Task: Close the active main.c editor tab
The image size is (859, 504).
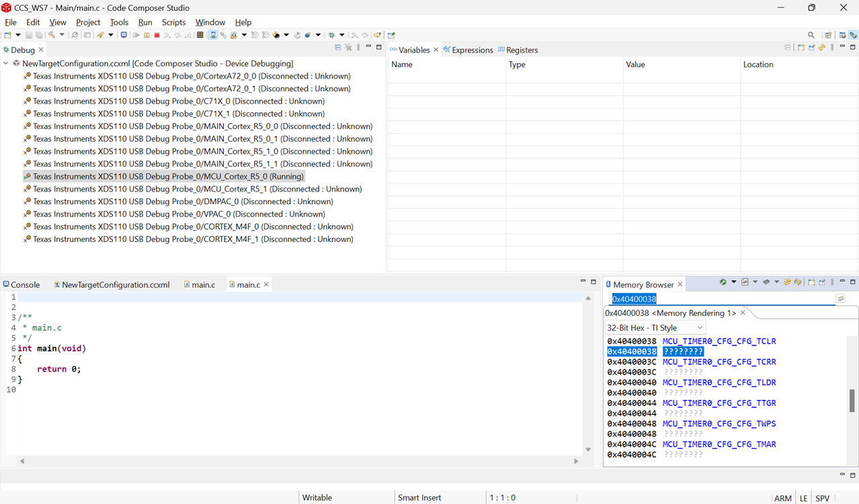Action: (x=266, y=285)
